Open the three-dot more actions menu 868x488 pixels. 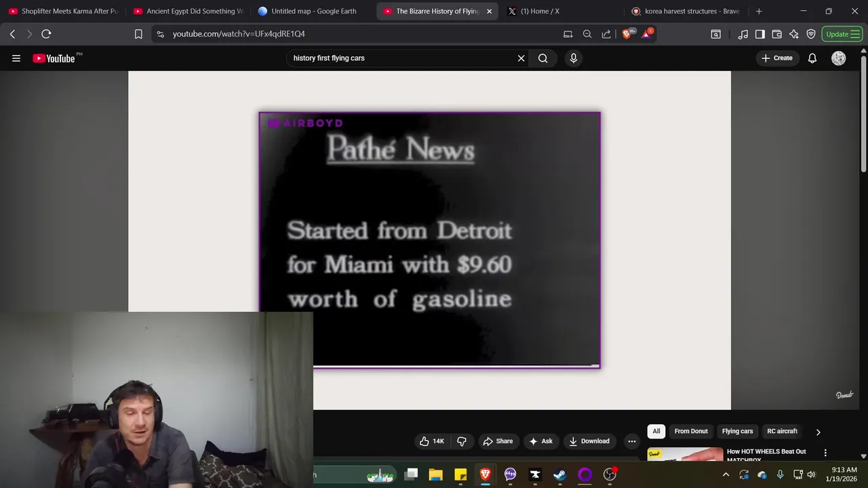click(632, 441)
